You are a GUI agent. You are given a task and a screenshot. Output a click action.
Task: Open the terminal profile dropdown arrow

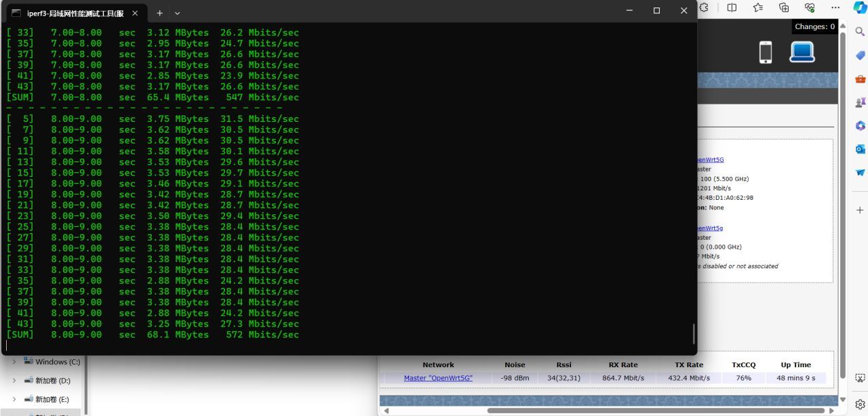pos(178,12)
